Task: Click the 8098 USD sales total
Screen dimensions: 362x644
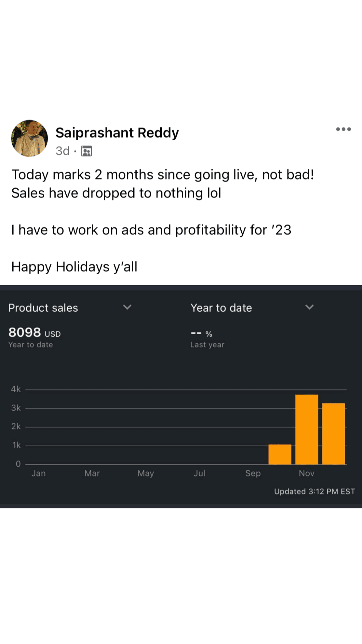Action: [x=34, y=333]
